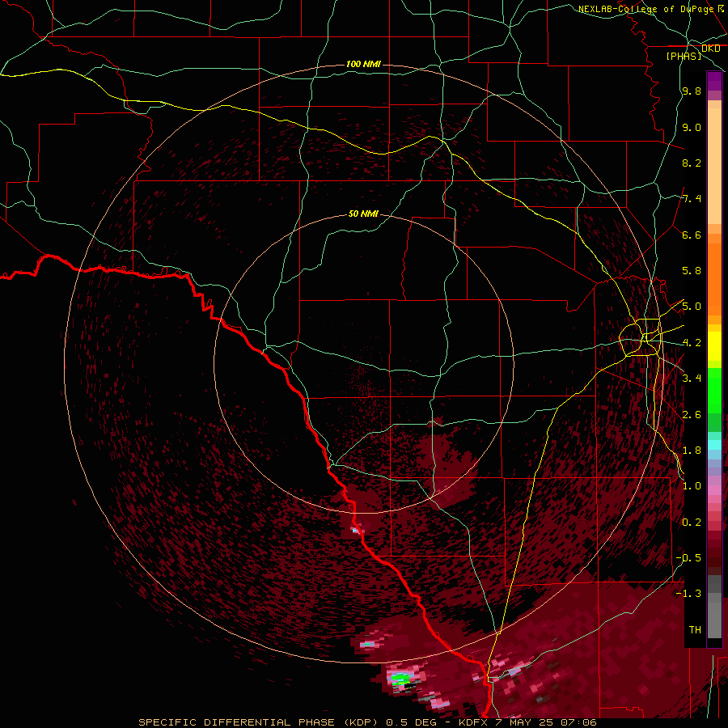Image resolution: width=728 pixels, height=728 pixels.
Task: Click the 2.6 value on the scale
Action: tap(692, 415)
